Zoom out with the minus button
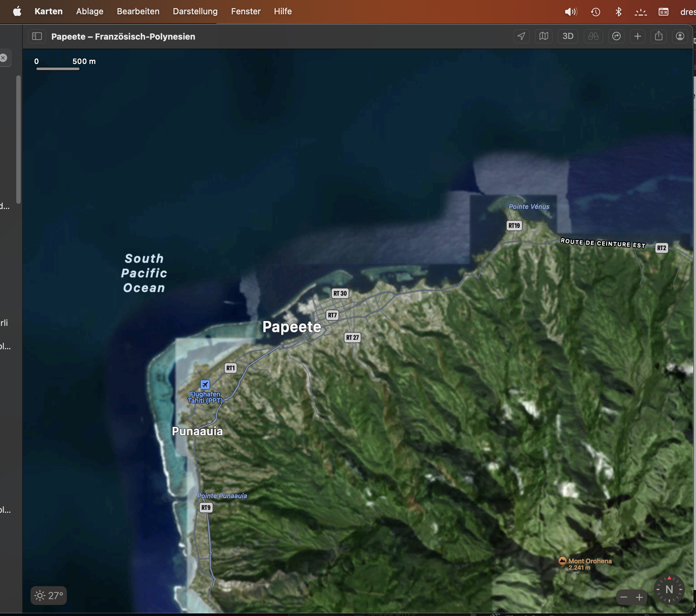 click(x=624, y=597)
